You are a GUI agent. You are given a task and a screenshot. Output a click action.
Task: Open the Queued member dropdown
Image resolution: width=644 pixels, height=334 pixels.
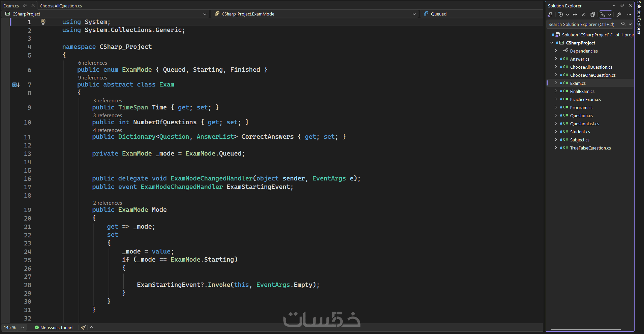pos(482,14)
